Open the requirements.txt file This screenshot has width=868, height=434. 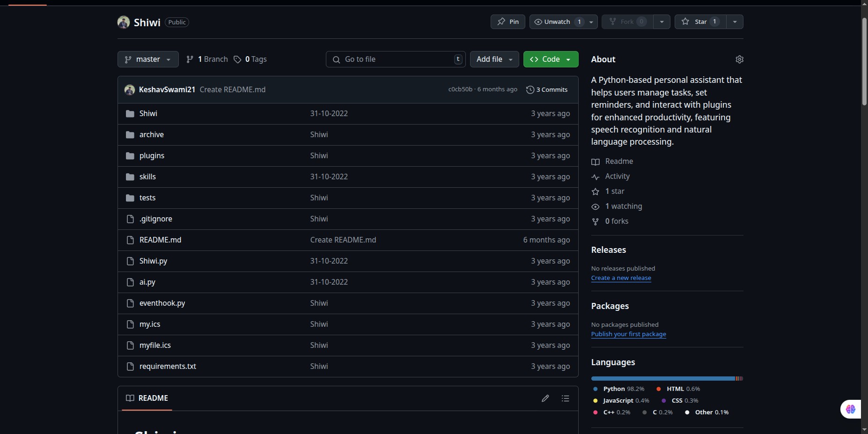pos(168,366)
